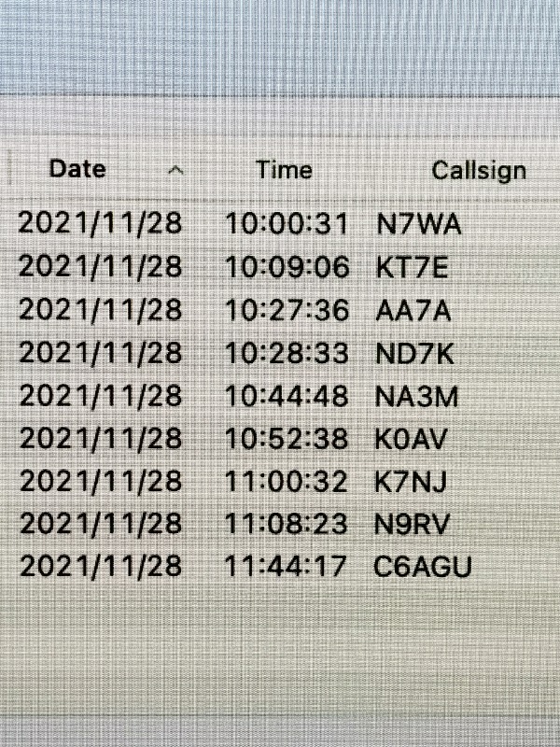Click the date cell beside 11:08:23
The height and width of the screenshot is (747, 560).
(101, 524)
